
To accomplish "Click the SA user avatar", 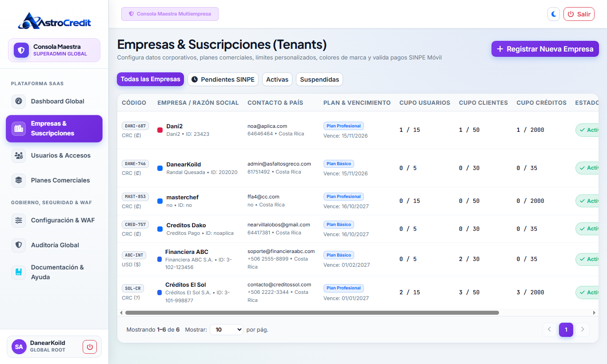I will pyautogui.click(x=19, y=347).
